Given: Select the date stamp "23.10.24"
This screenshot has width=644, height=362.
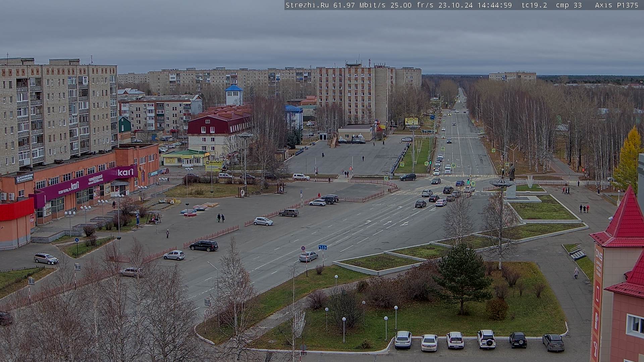Looking at the screenshot, I should tap(455, 5).
